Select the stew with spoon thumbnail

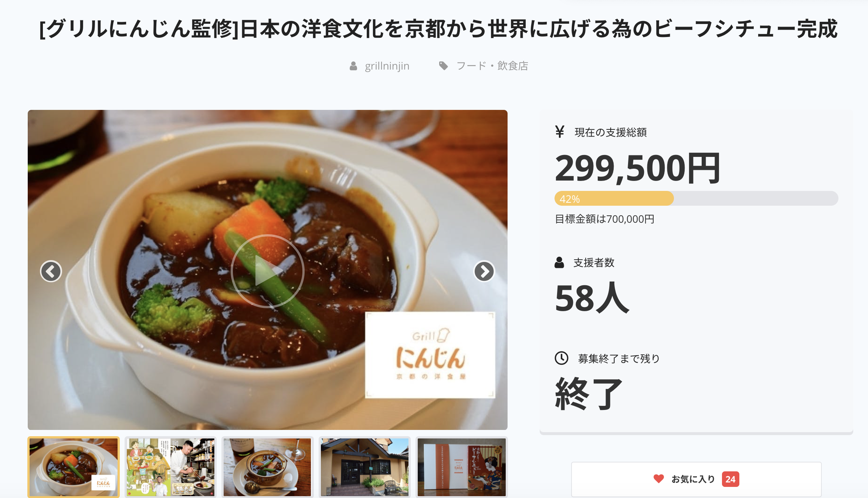point(267,467)
